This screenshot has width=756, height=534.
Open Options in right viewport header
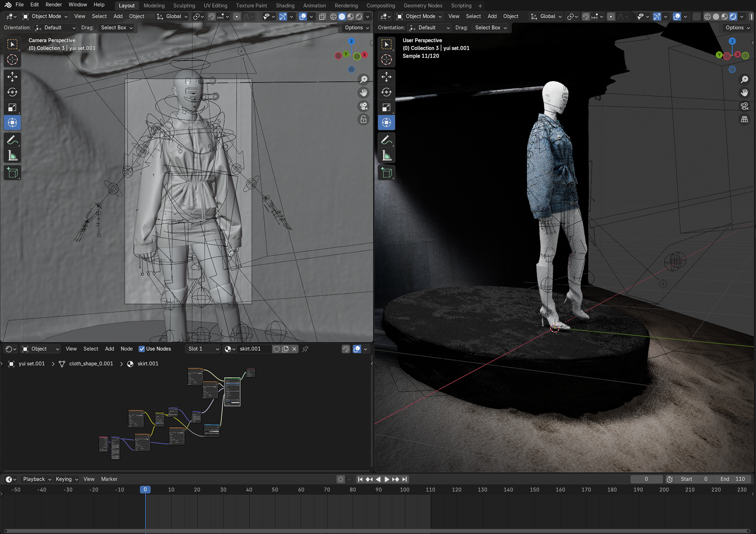[x=737, y=28]
